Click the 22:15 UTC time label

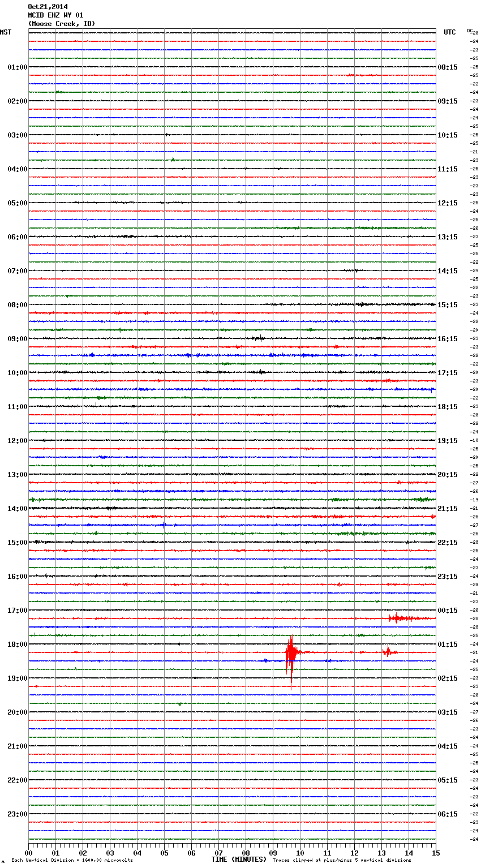click(448, 543)
